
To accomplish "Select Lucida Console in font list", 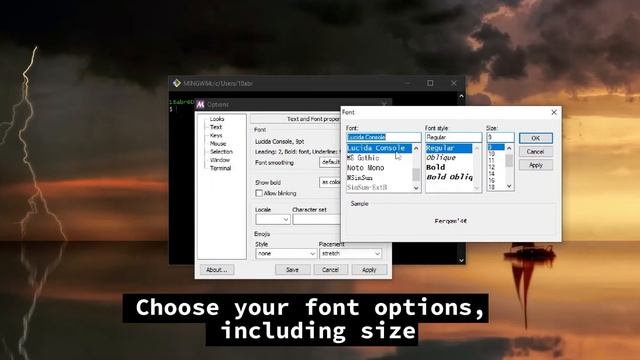I will pyautogui.click(x=379, y=148).
